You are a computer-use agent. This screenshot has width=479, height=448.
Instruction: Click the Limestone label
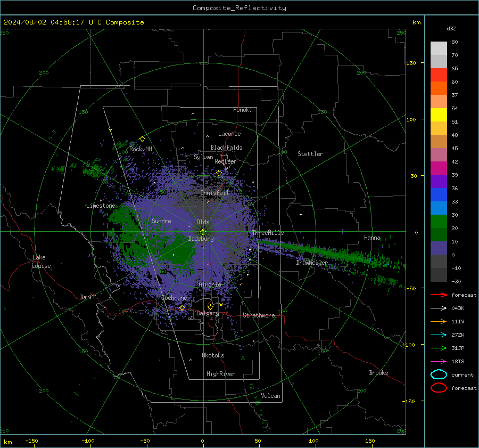pos(101,206)
